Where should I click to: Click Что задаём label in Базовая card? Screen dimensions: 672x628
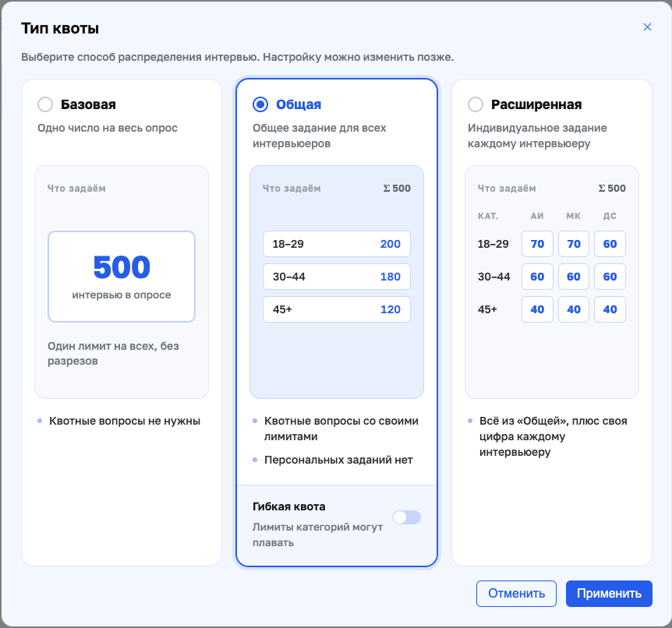point(76,188)
